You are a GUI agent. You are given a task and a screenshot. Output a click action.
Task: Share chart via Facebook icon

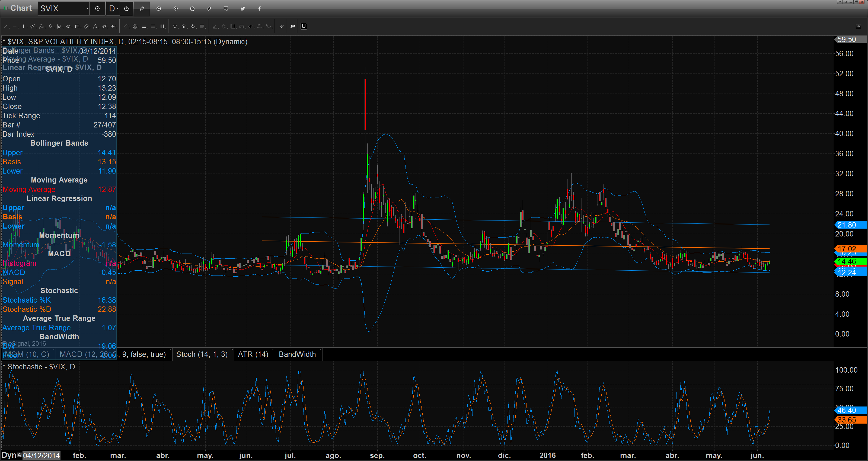[x=260, y=8]
